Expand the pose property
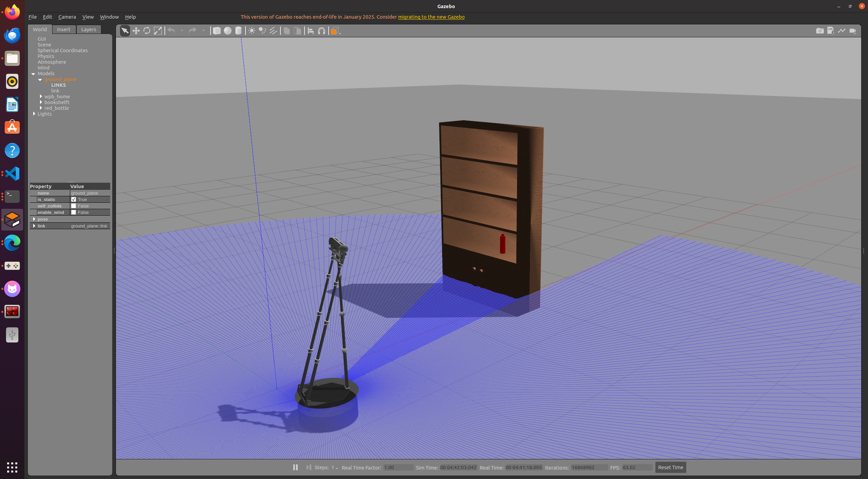The image size is (868, 479). point(34,219)
